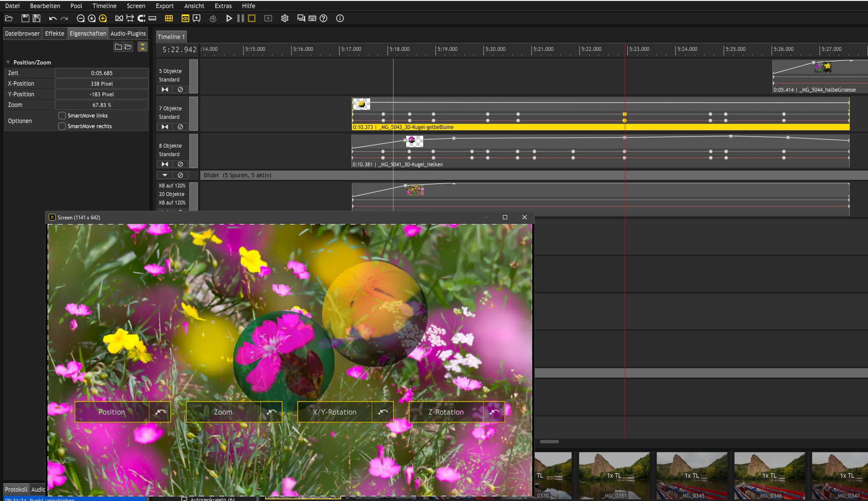Open the keyboard shortcuts icon

(x=312, y=18)
